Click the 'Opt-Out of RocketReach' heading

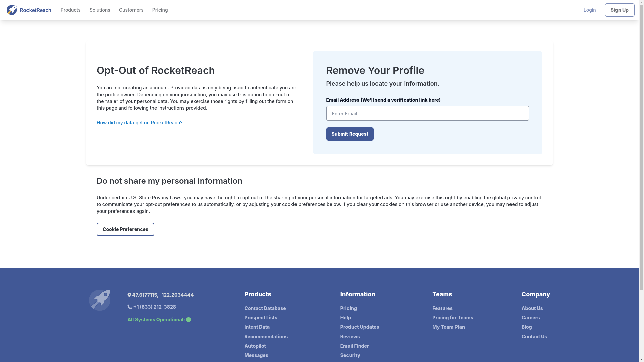tap(156, 71)
